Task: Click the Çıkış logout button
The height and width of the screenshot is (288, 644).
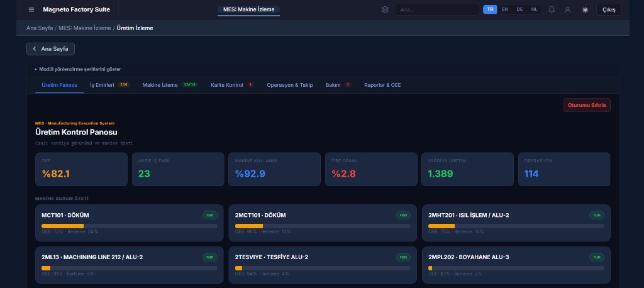Action: [x=609, y=9]
